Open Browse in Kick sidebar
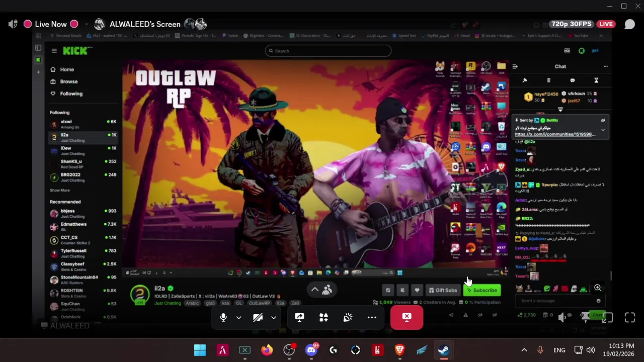The image size is (644, 362). tap(64, 81)
